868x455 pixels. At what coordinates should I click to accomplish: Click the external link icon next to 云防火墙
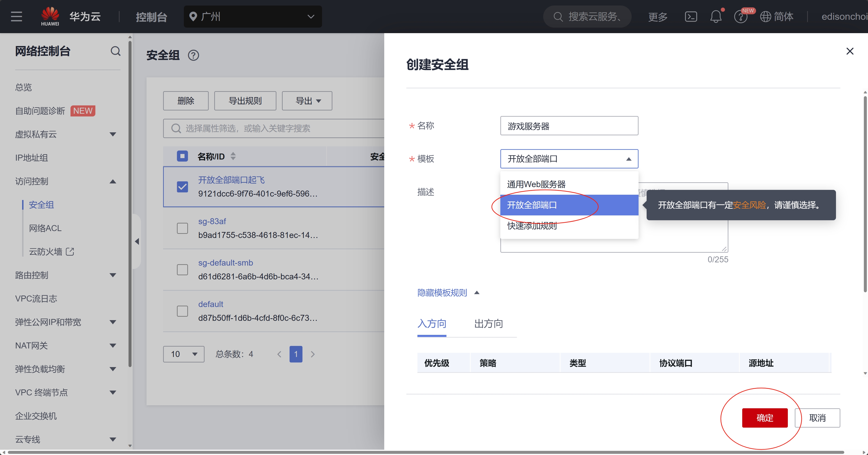(x=70, y=251)
